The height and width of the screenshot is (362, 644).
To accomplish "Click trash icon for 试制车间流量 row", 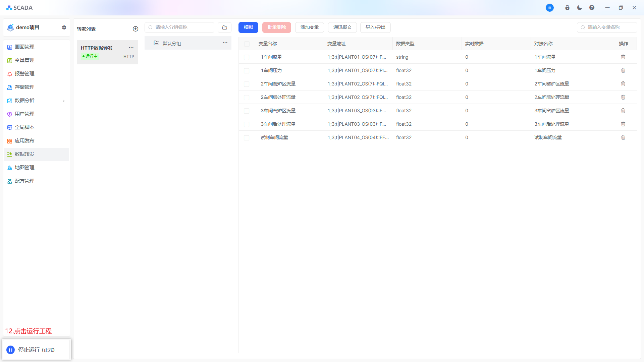I will (623, 137).
